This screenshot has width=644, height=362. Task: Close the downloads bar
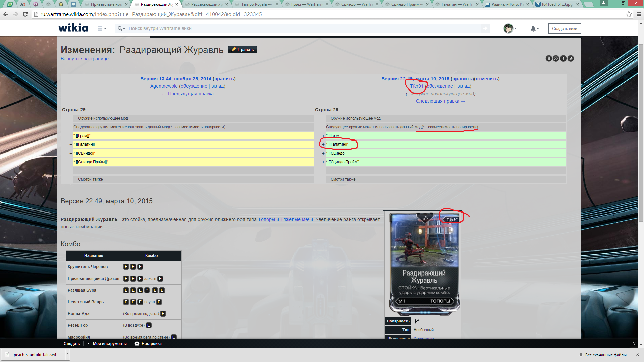click(638, 355)
